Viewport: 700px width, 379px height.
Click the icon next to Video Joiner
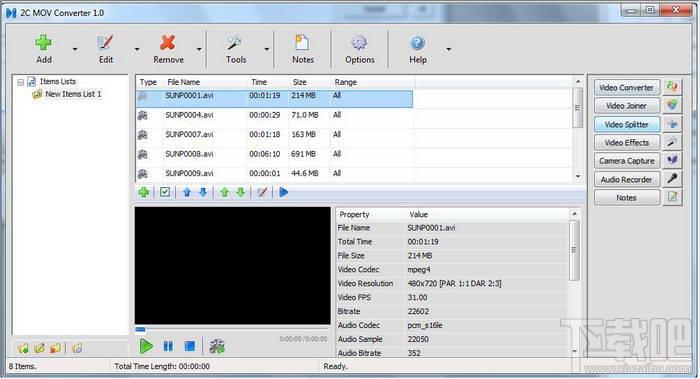[x=672, y=105]
